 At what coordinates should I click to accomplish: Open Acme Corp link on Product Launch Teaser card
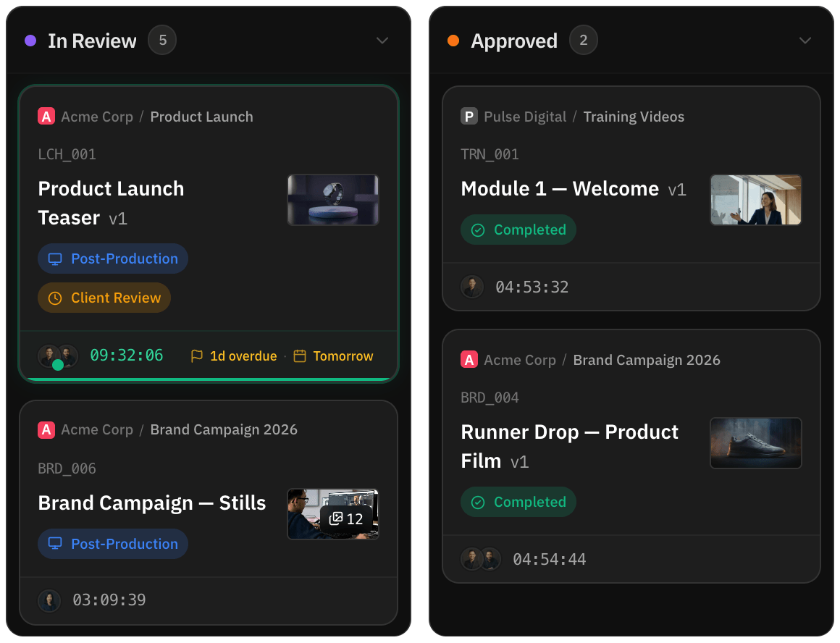click(97, 117)
